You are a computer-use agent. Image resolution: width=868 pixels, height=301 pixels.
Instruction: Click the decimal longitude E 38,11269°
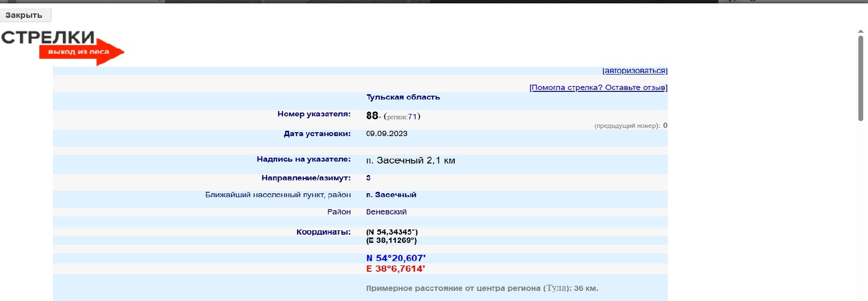[391, 240]
